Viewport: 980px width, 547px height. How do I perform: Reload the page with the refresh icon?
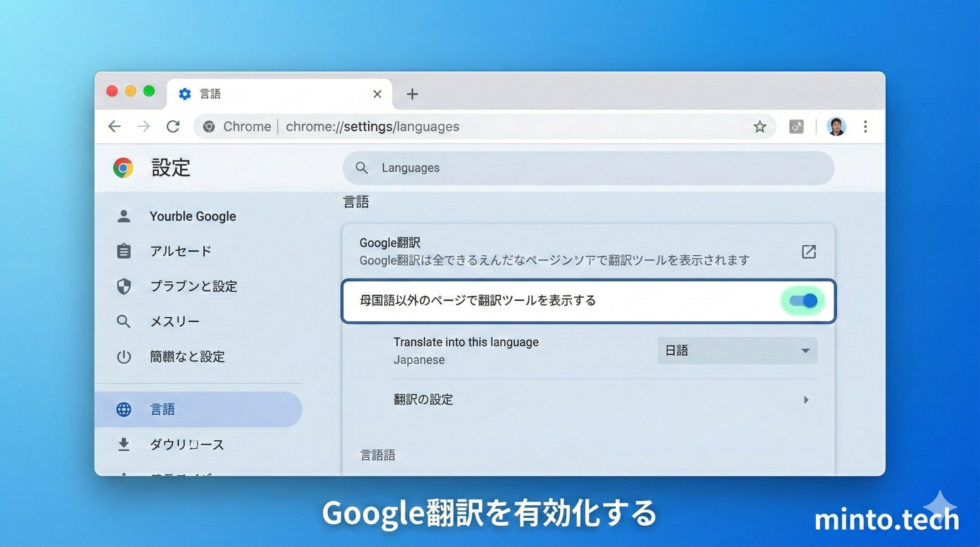[x=174, y=126]
